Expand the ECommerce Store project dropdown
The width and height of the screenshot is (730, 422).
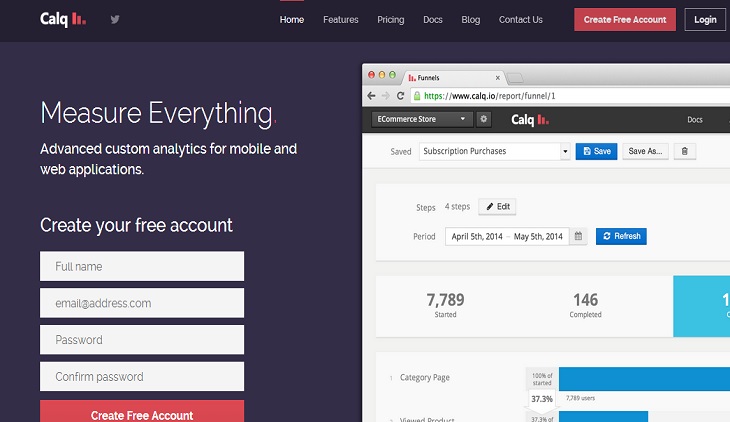[x=422, y=119]
